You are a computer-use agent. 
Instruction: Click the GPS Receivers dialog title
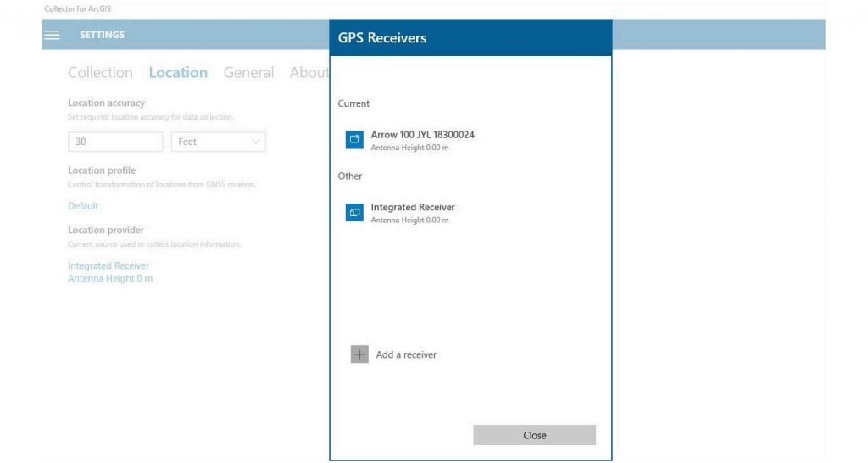tap(382, 37)
